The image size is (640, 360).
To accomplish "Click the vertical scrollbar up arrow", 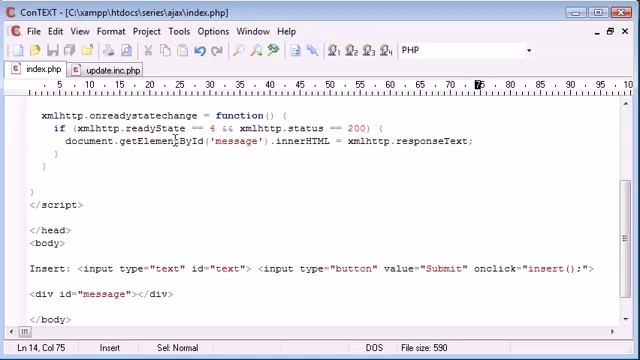I will pos(626,104).
